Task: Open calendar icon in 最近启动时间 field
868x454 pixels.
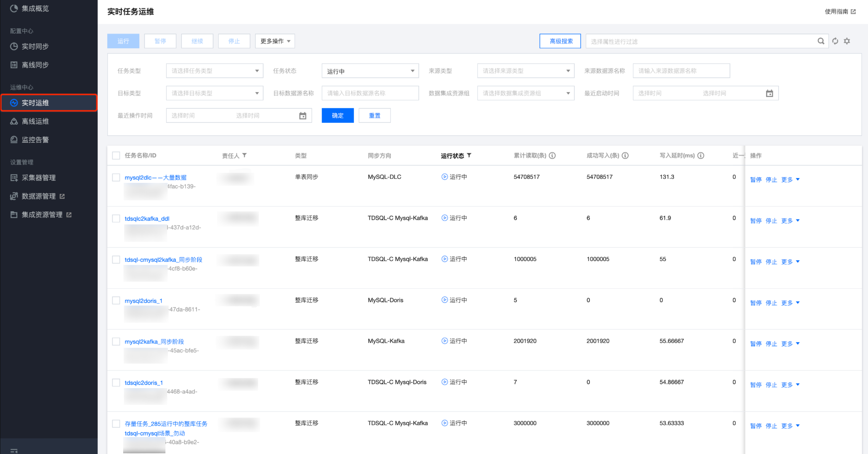Action: coord(769,93)
